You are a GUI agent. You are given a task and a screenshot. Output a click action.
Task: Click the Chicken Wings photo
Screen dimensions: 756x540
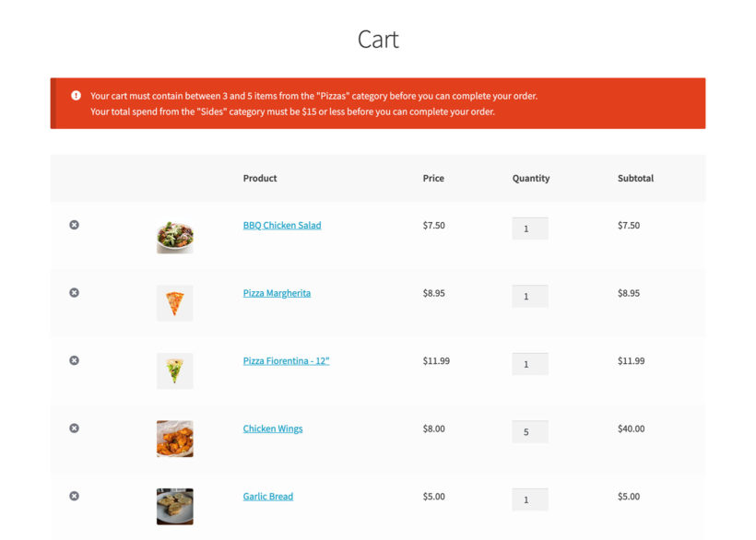click(x=174, y=439)
